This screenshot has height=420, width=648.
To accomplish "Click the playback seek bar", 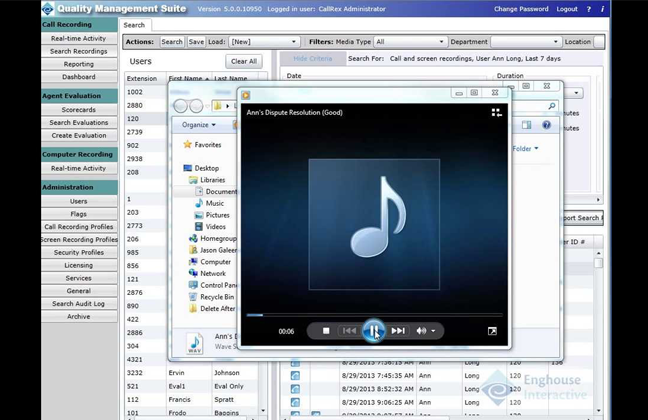I will (374, 315).
